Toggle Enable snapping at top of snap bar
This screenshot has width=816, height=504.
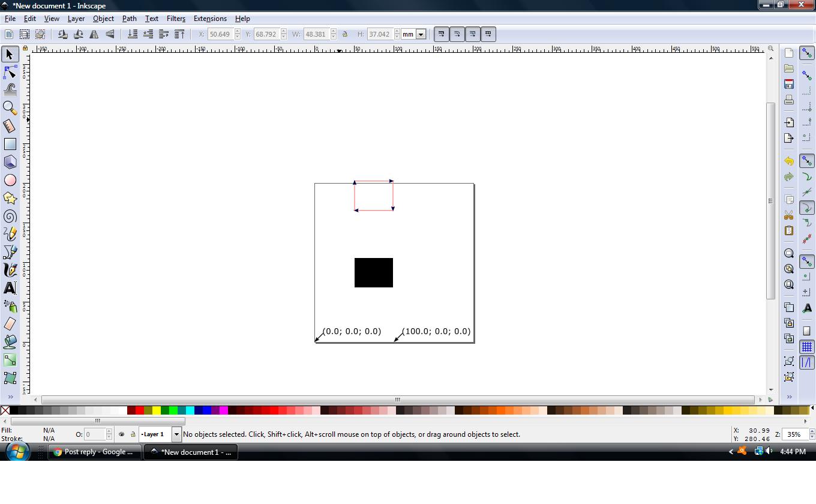[807, 53]
